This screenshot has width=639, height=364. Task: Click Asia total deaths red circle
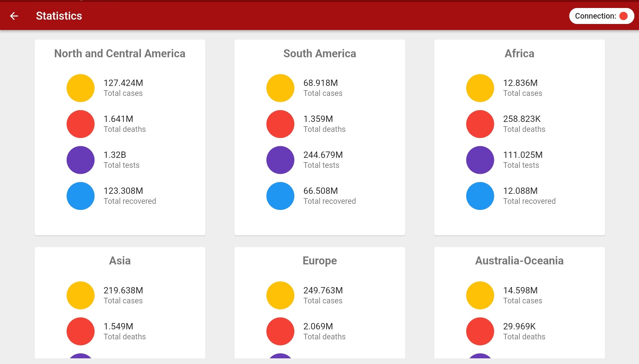click(81, 331)
